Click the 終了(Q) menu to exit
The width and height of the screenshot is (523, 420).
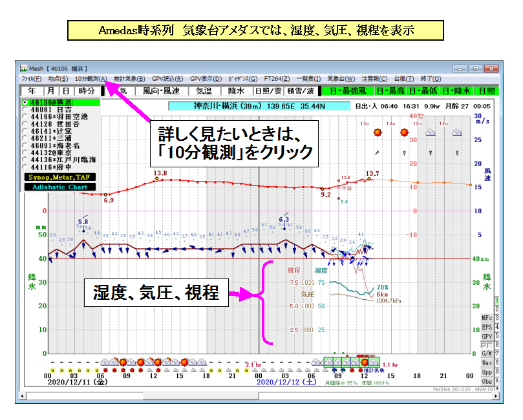coord(431,79)
